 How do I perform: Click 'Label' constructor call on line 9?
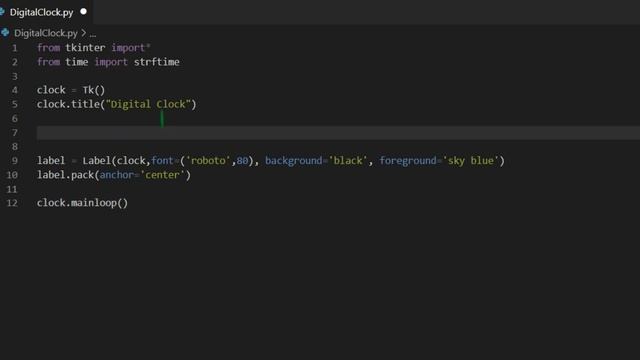[97, 161]
